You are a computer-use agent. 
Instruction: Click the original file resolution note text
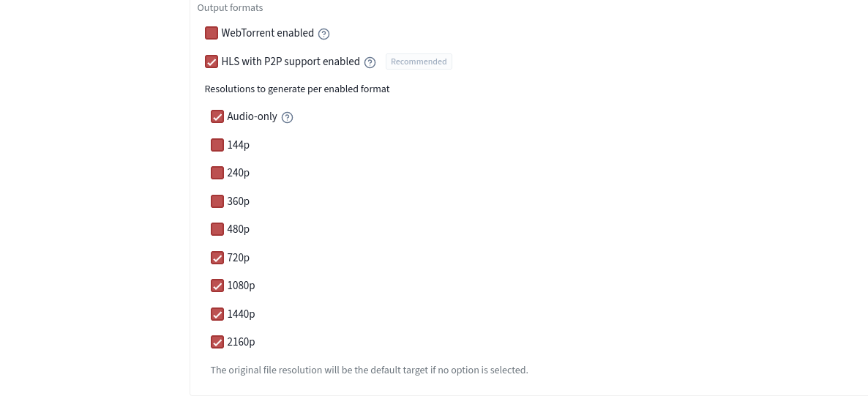pos(369,370)
